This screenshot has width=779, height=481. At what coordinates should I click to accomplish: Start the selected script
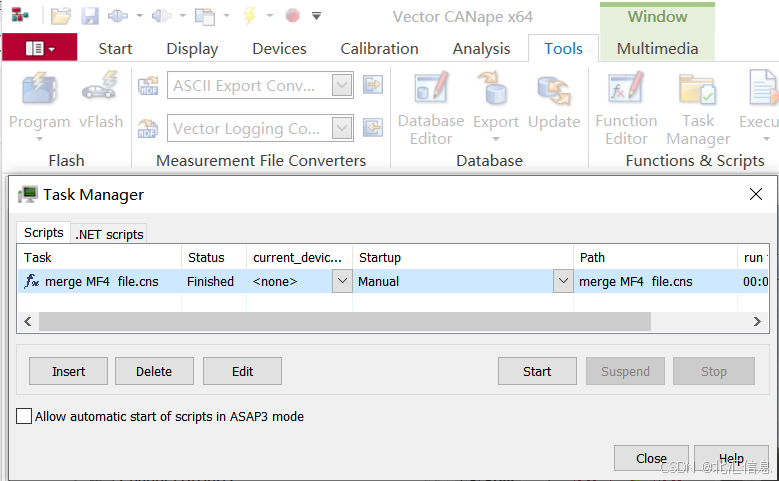pos(537,371)
